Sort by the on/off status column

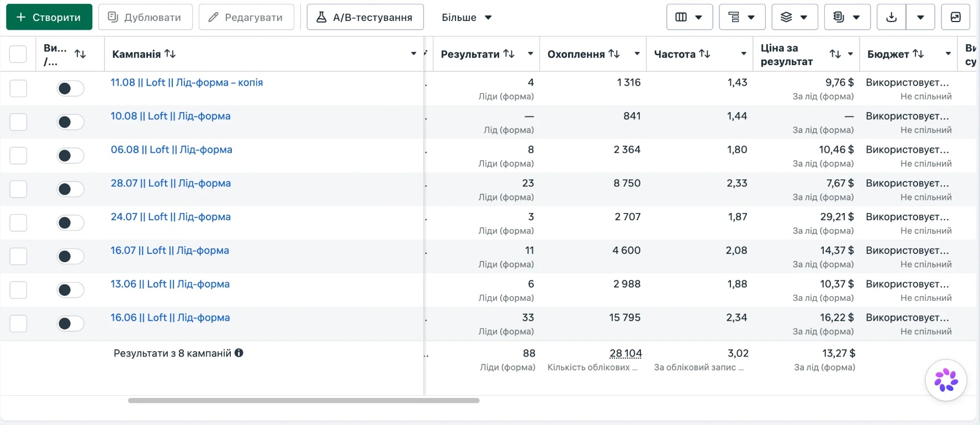pyautogui.click(x=80, y=54)
